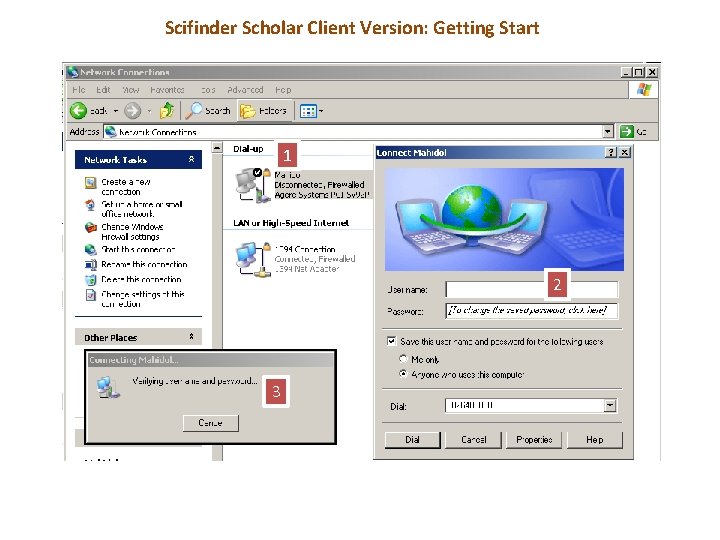Image resolution: width=720 pixels, height=540 pixels.
Task: Click LAN or High-Speed Internet header
Action: (x=291, y=223)
